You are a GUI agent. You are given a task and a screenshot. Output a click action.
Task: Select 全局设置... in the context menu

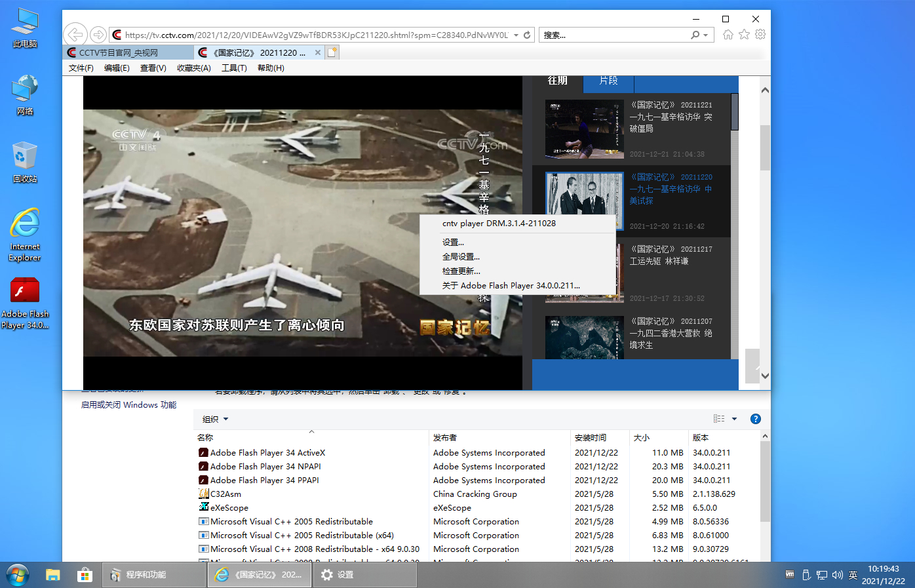(x=461, y=257)
